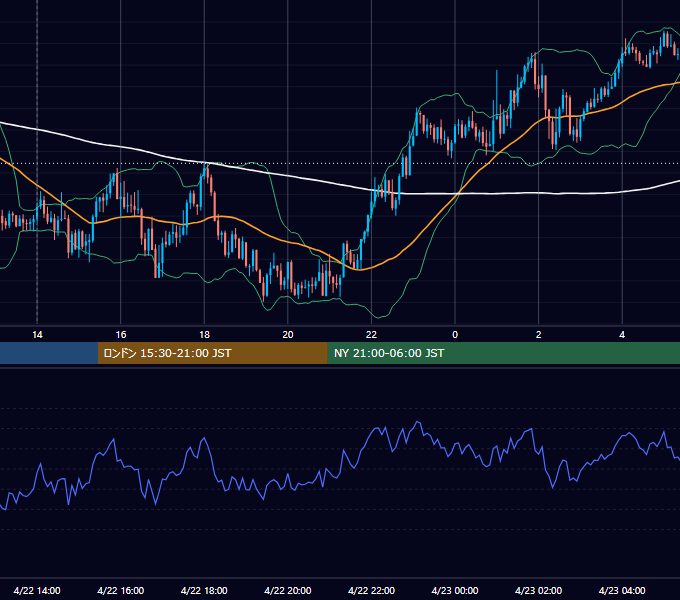680x600 pixels.
Task: Click the NY 21:00-06:00 JST session bar
Action: point(503,353)
